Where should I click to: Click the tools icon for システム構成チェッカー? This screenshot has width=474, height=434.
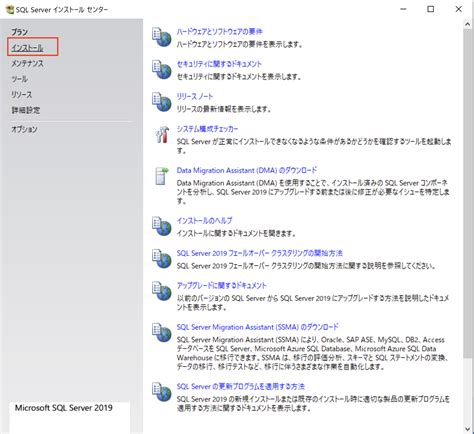click(162, 135)
